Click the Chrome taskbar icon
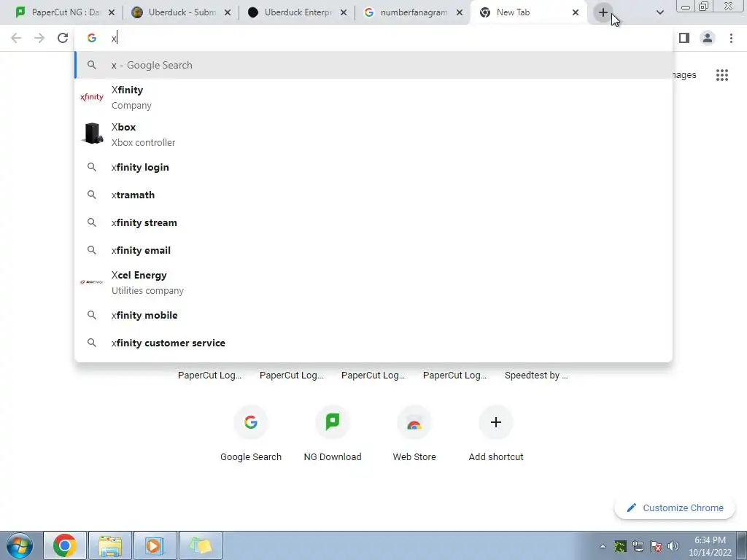Image resolution: width=747 pixels, height=560 pixels. point(65,545)
